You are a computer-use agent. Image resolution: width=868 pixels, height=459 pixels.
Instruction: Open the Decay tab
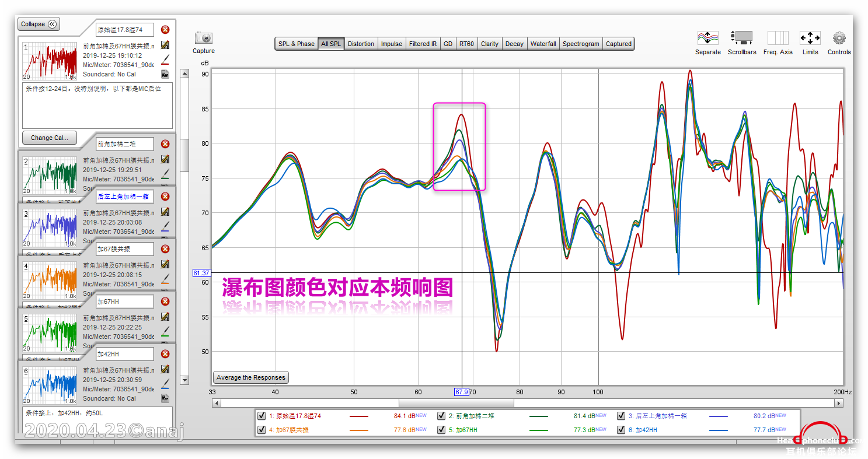coord(514,44)
